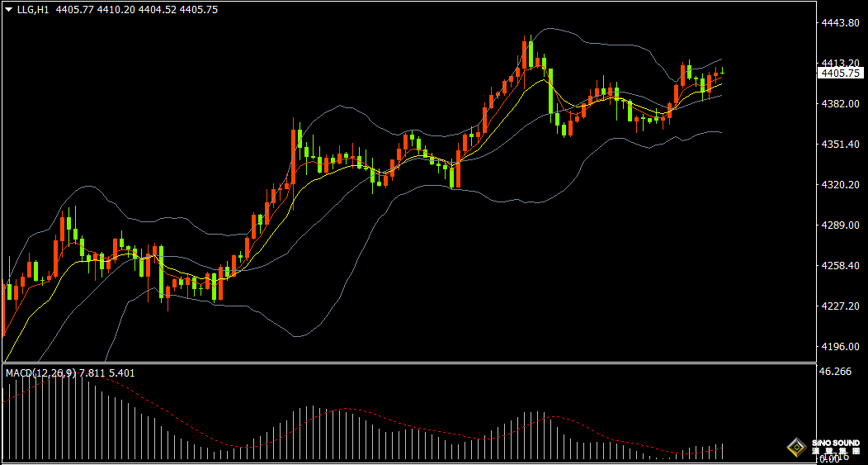Viewport: 868px width, 465px height.
Task: Click the LLG,H1 symbol label
Action: 32,9
